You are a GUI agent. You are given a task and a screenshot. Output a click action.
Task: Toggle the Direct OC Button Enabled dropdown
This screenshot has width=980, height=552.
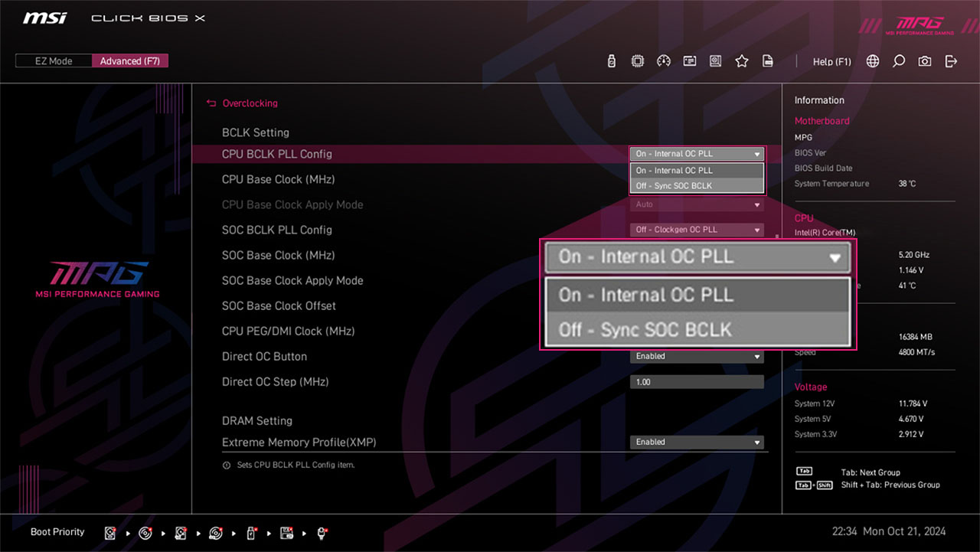coord(696,357)
